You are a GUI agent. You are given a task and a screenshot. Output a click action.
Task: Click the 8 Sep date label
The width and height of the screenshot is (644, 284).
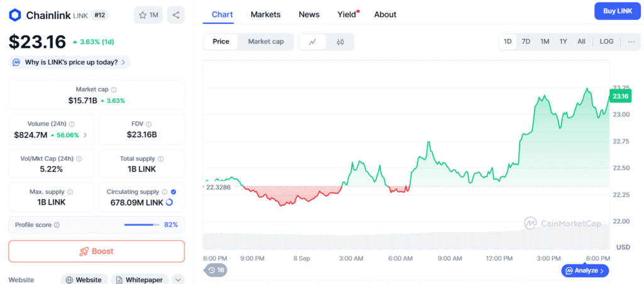coord(301,259)
